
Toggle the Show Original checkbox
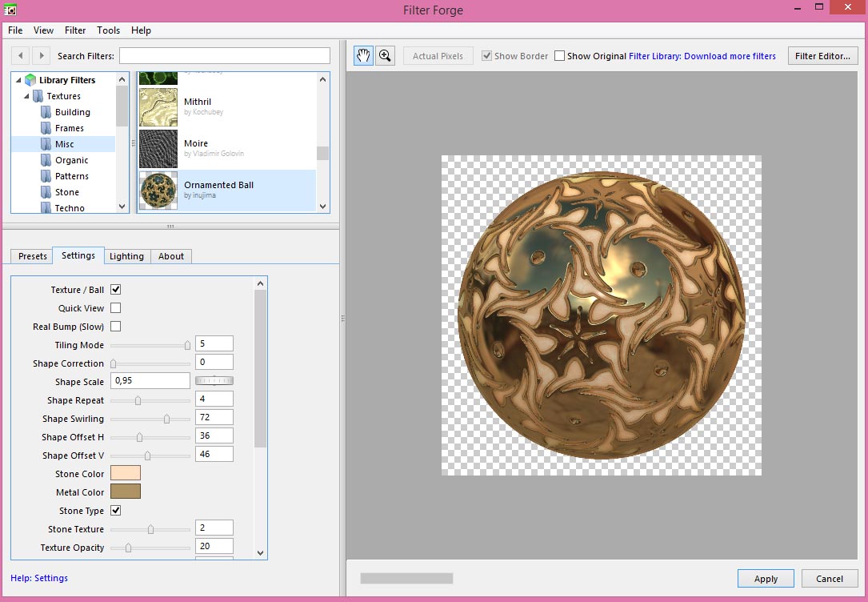click(560, 56)
